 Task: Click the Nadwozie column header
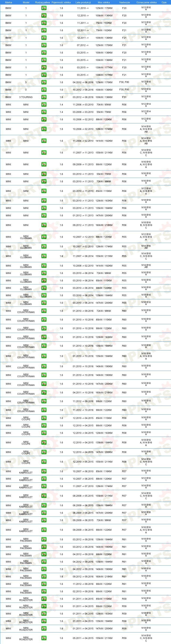pos(124,2)
